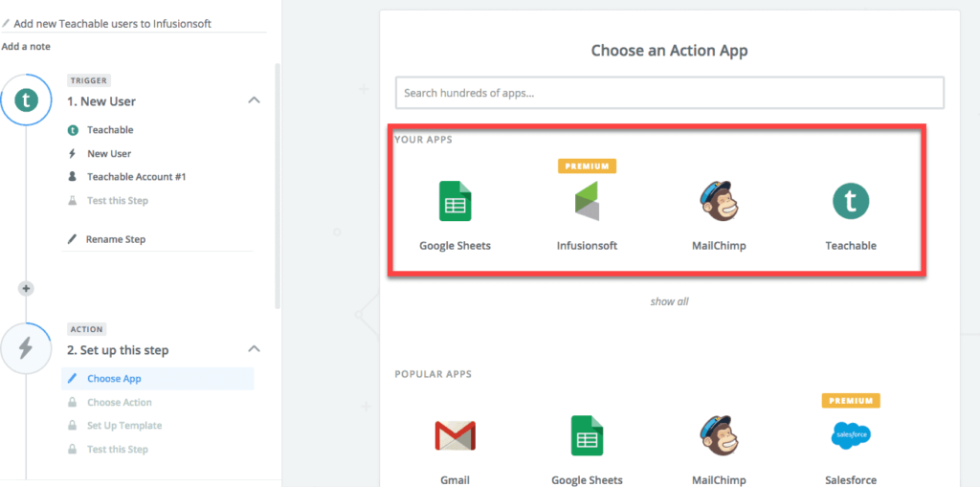Screen dimensions: 980x487
Task: Click the small Teachable icon in trigger list
Action: point(73,130)
